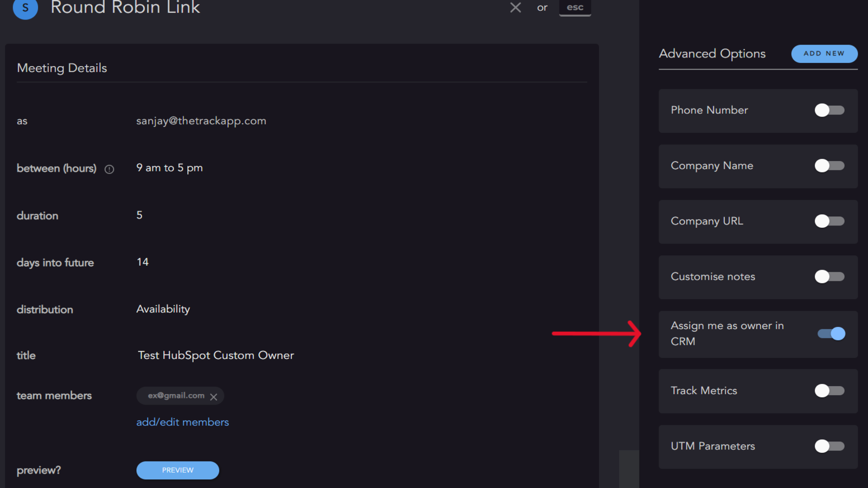Viewport: 868px width, 488px height.
Task: Turn on Company Name collection
Action: pos(829,166)
